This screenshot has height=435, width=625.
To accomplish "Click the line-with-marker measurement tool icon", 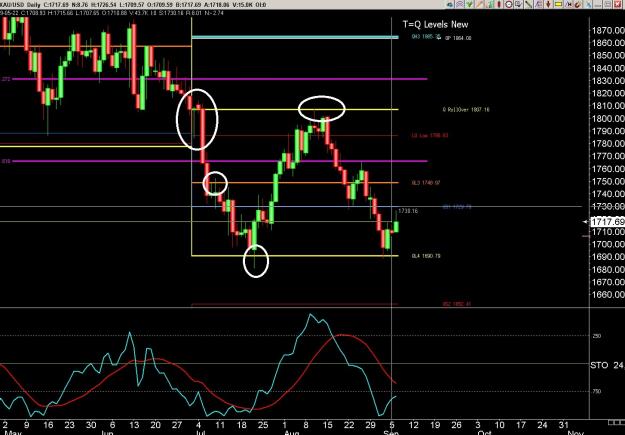I will [568, 4].
